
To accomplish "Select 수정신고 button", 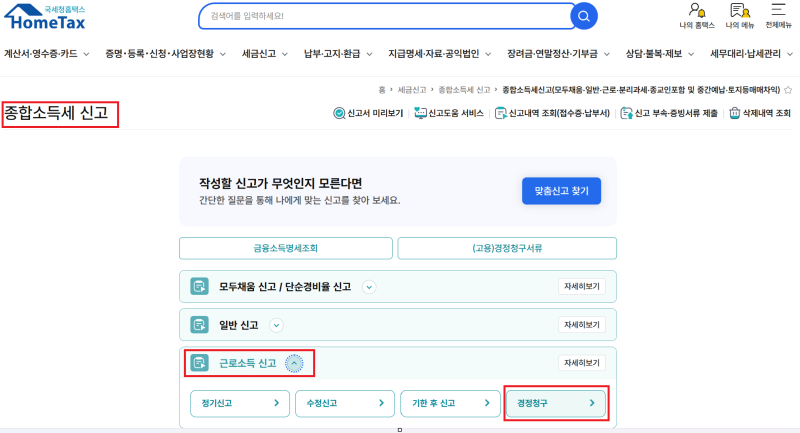I will point(345,403).
